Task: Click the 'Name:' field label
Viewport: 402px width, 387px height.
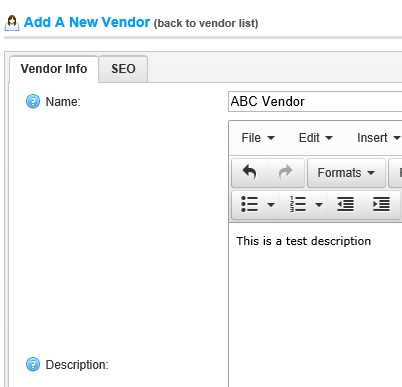Action: point(63,102)
